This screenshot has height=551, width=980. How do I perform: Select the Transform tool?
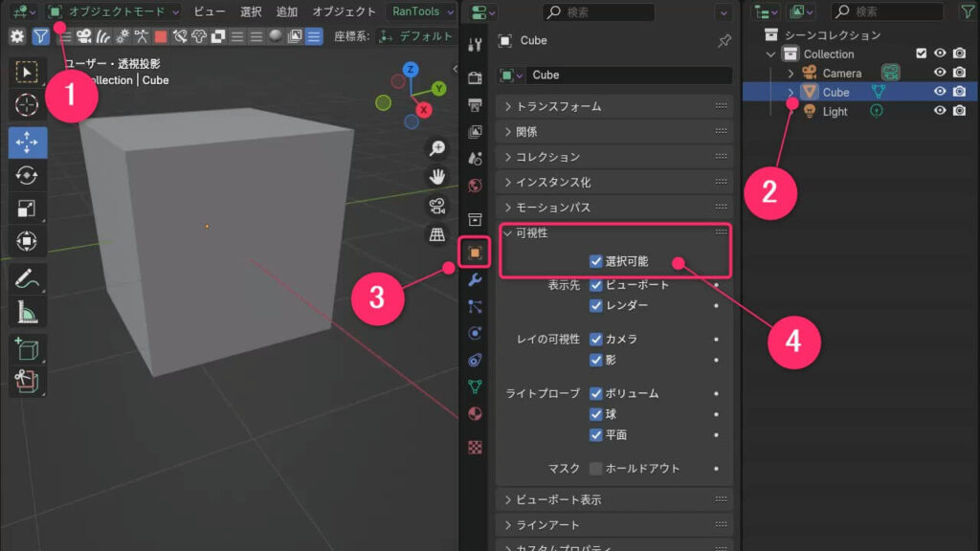tap(27, 241)
